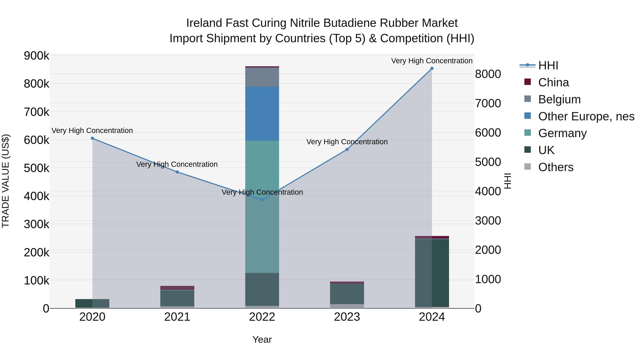Click the China segment atop 2024 bar
Screen dimensions: 644x362
click(432, 237)
